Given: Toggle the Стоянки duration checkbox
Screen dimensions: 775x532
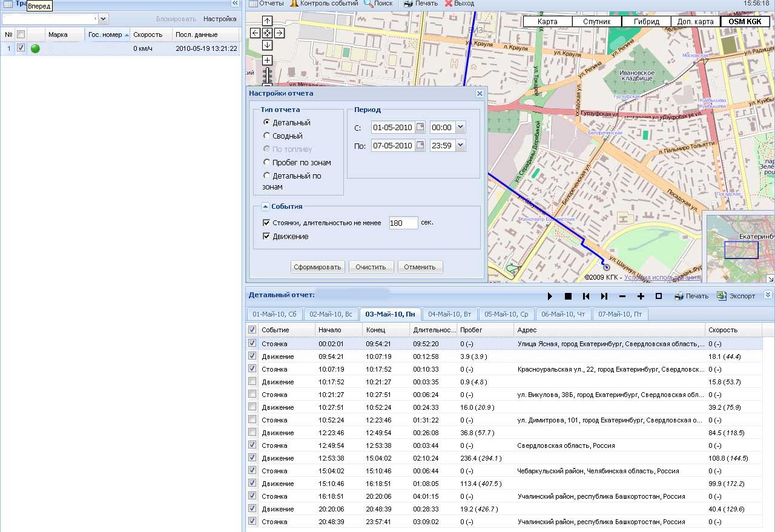Looking at the screenshot, I should tap(266, 223).
